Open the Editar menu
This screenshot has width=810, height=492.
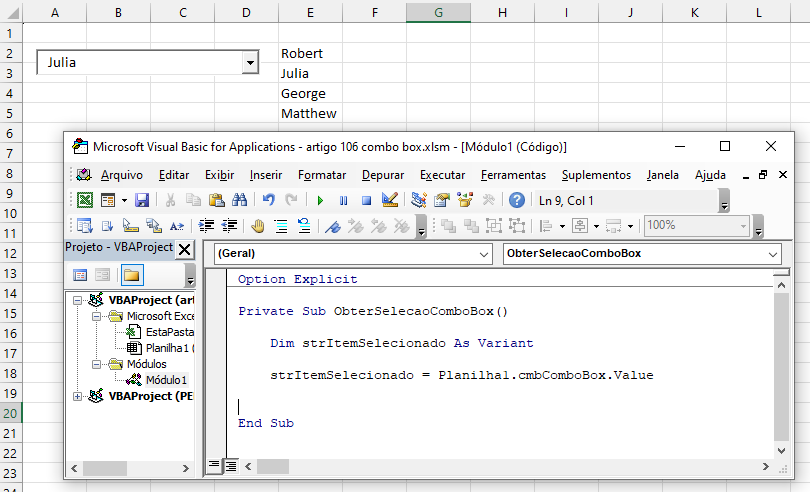(x=174, y=175)
